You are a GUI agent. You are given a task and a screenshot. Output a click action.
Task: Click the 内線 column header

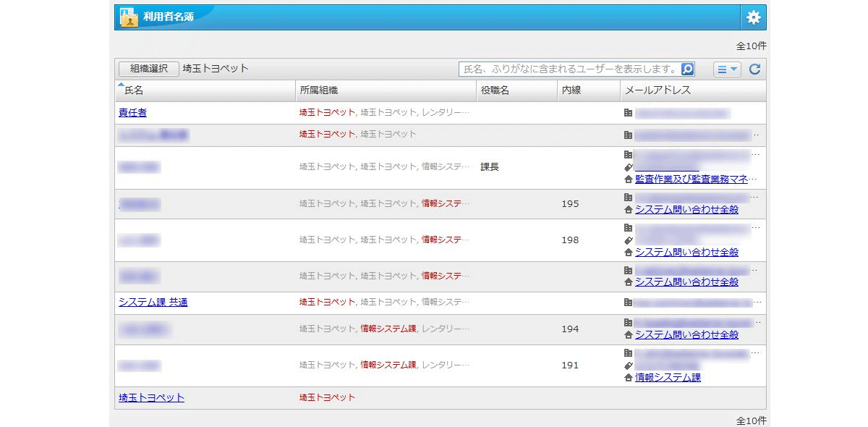click(x=571, y=90)
